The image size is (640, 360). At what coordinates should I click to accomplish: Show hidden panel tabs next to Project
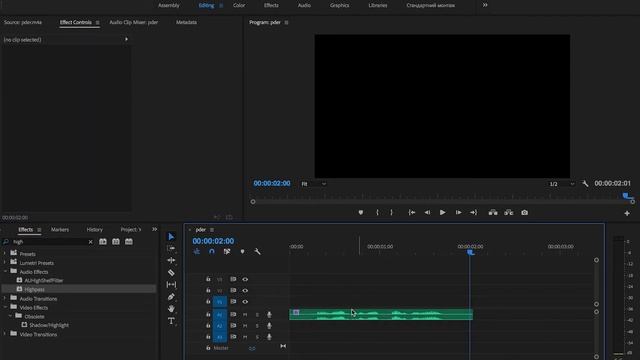pos(155,229)
